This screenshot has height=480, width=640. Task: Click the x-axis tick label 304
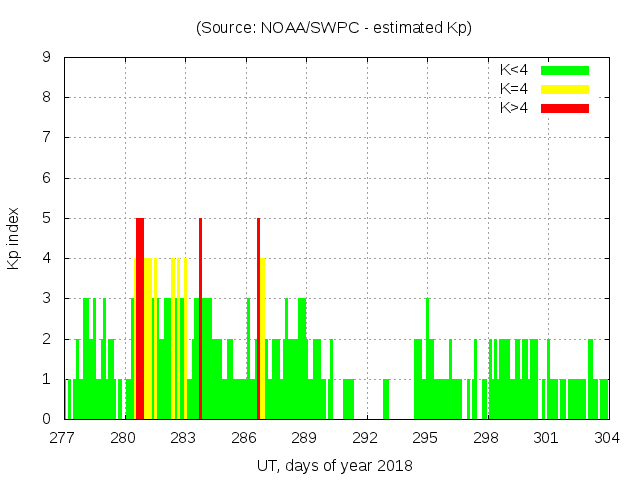coord(608,438)
